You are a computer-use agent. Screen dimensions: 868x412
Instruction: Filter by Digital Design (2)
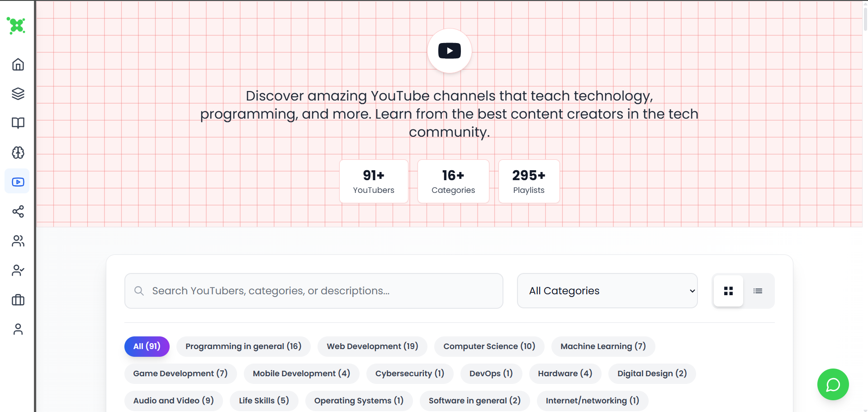click(x=652, y=374)
